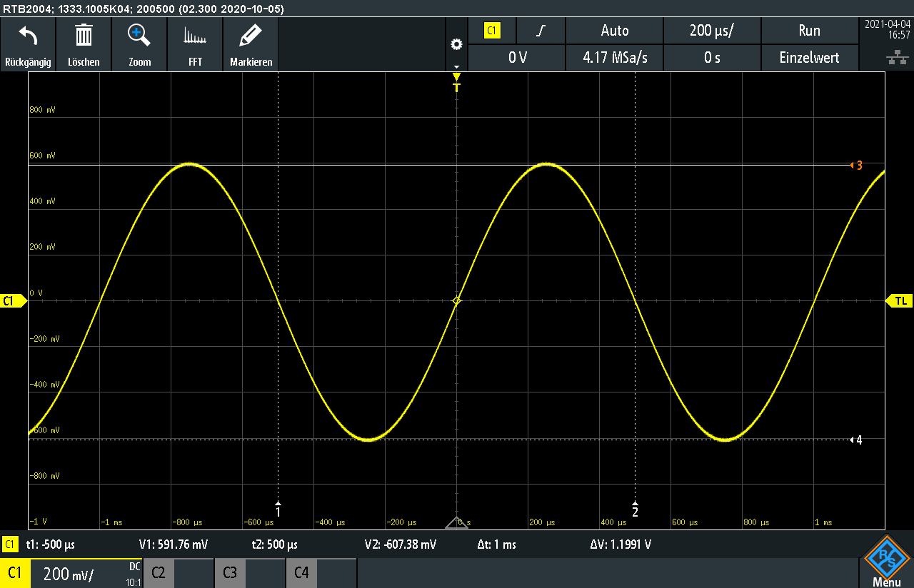Open the 0 s horizontal position field
This screenshot has width=914, height=588.
point(712,58)
